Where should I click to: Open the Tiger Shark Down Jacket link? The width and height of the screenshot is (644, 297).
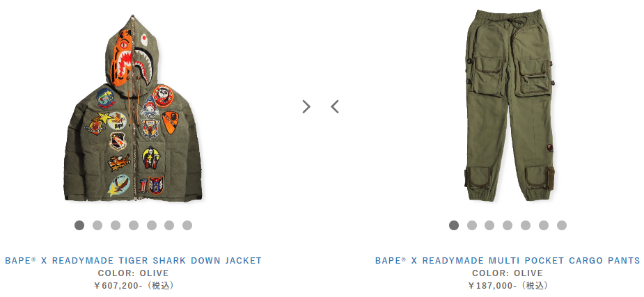[x=134, y=261]
